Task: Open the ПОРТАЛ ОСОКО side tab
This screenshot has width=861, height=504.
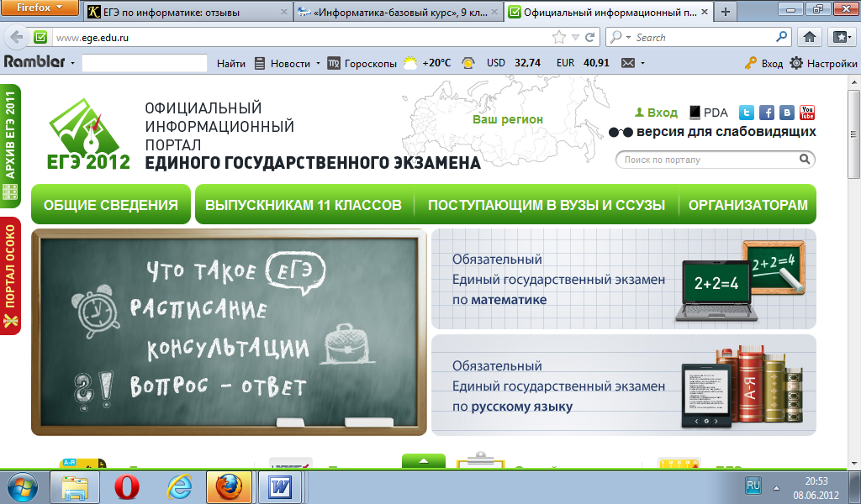Action: click(x=10, y=276)
